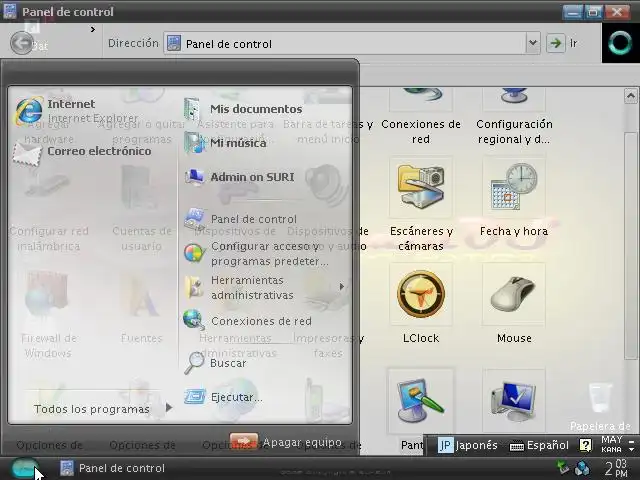Image resolution: width=640 pixels, height=480 pixels.
Task: Click the scrollbar up arrow in Control Panel
Action: click(631, 96)
